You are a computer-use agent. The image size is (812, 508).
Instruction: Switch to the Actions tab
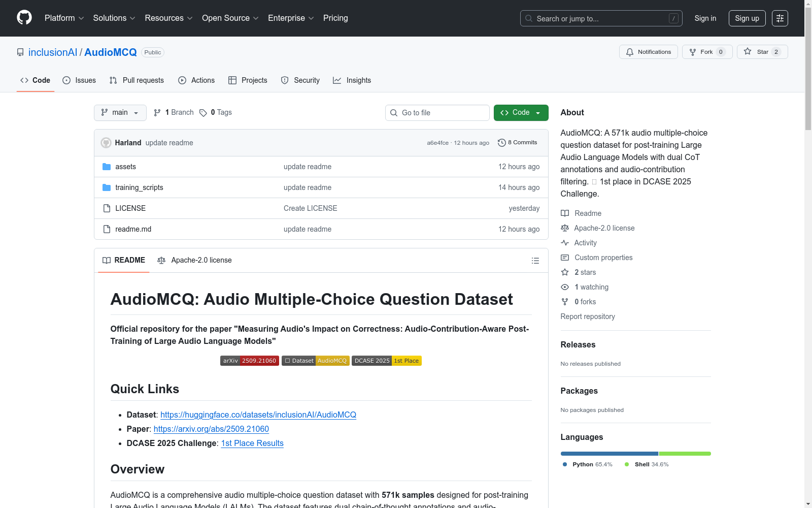(x=196, y=80)
